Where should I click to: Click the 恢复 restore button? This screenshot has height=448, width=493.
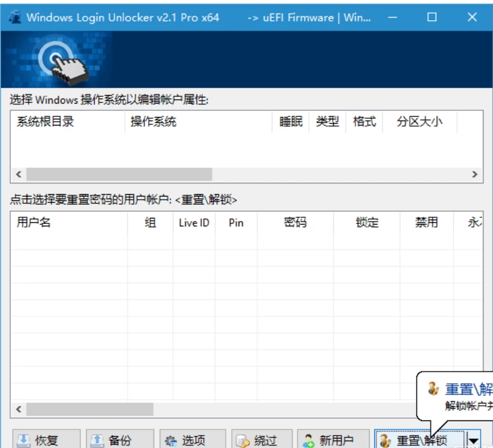click(47, 440)
